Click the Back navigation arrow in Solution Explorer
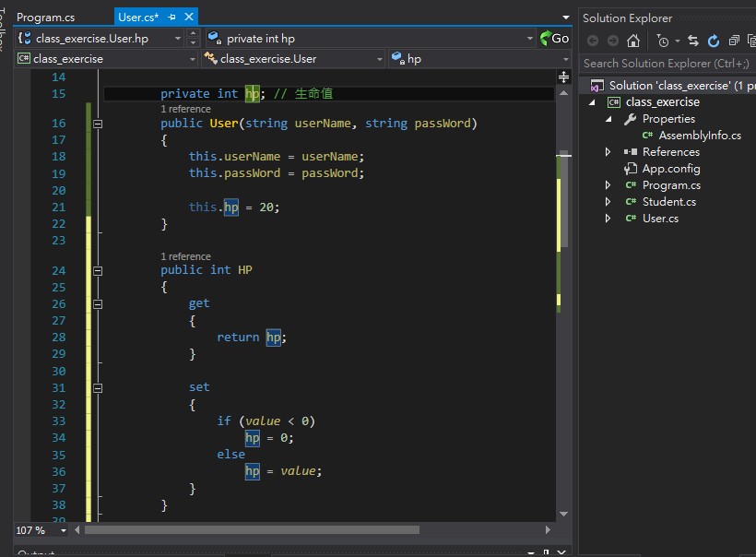 (593, 41)
